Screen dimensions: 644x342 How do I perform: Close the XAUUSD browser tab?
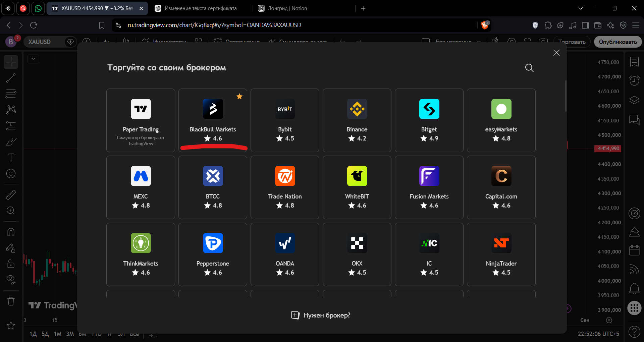(141, 8)
